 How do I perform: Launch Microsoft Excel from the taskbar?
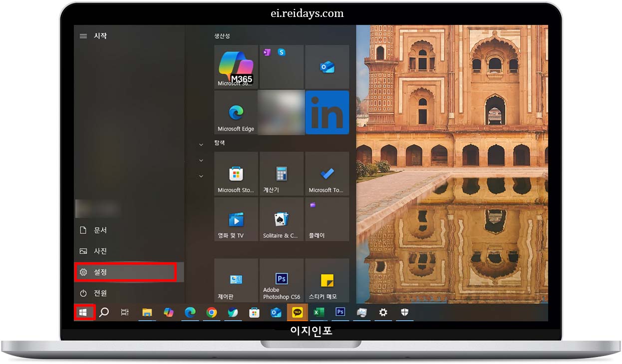pos(318,312)
